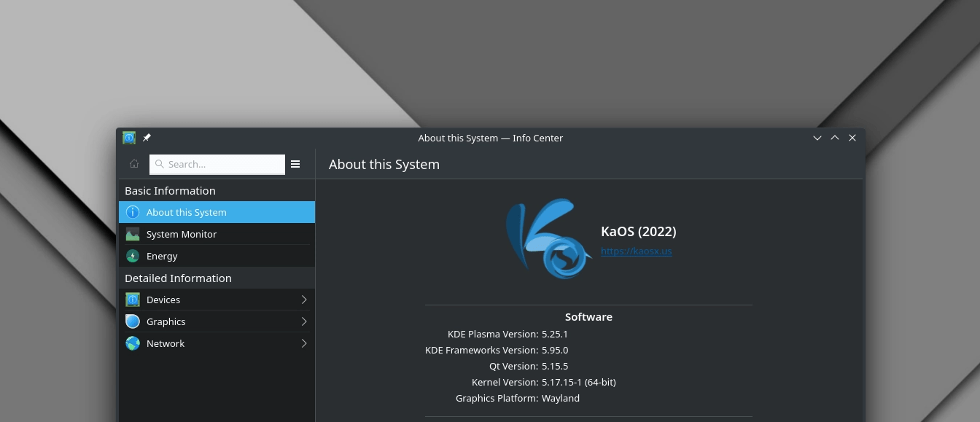Image resolution: width=980 pixels, height=422 pixels.
Task: Go to Info Center home
Action: point(134,164)
